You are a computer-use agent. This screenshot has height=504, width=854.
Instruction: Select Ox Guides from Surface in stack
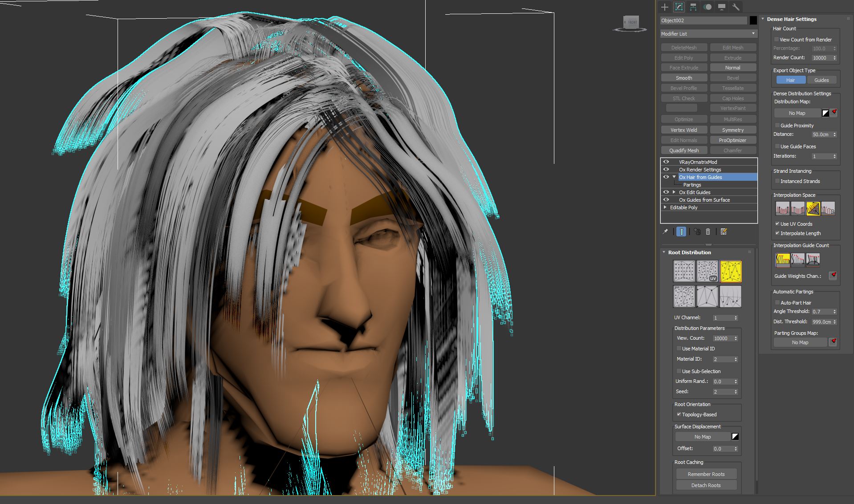[704, 200]
